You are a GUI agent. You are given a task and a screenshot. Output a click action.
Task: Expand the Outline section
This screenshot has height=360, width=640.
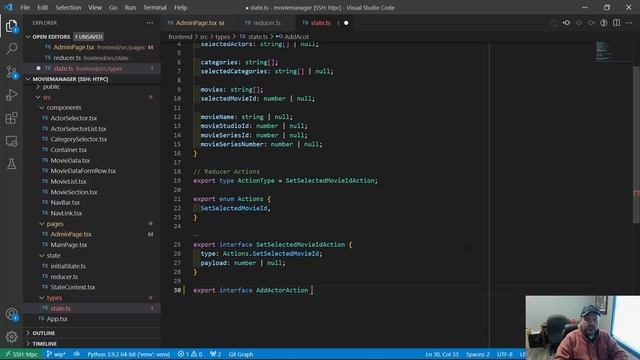pyautogui.click(x=43, y=333)
